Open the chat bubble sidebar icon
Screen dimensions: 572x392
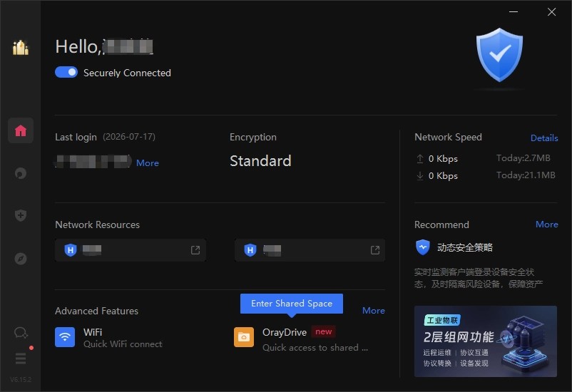[21, 173]
